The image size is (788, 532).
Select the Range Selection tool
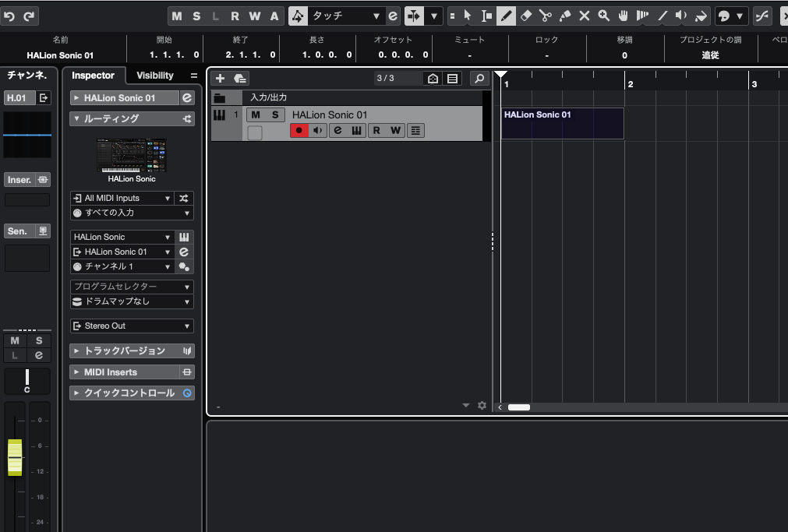[486, 16]
